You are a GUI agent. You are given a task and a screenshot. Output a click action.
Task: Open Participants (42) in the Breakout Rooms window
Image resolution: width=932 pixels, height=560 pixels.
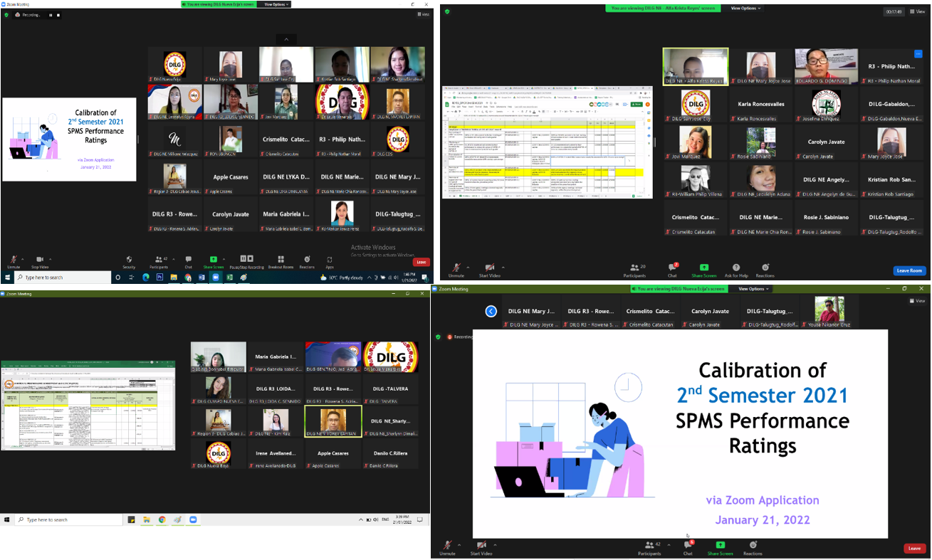pyautogui.click(x=159, y=262)
